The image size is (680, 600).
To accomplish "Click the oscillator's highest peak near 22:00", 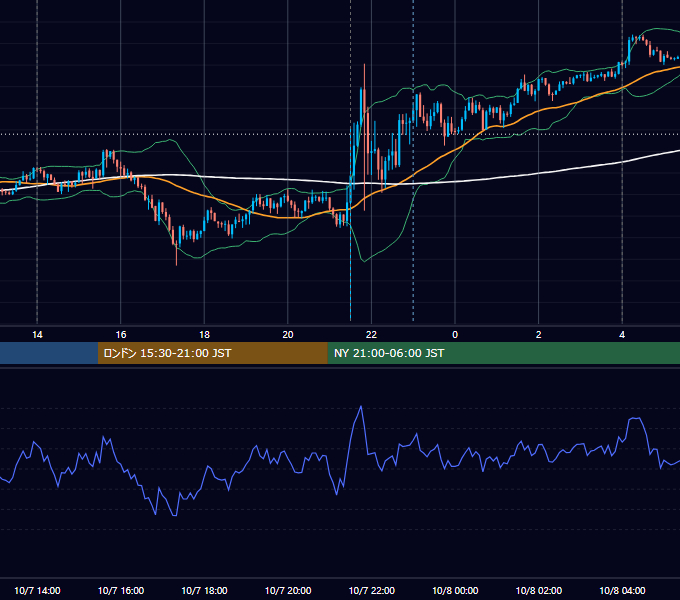I will pyautogui.click(x=361, y=407).
